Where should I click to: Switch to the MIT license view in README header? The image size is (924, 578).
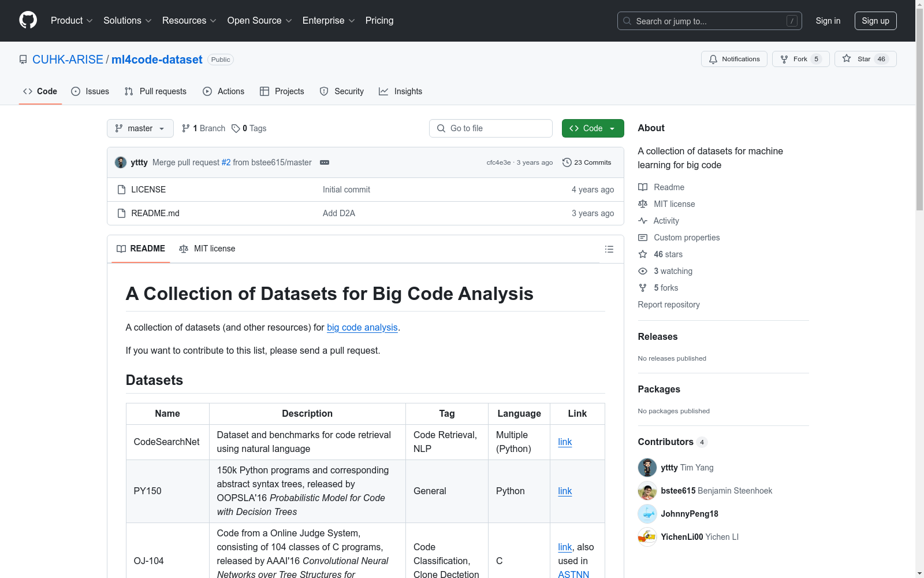click(207, 249)
